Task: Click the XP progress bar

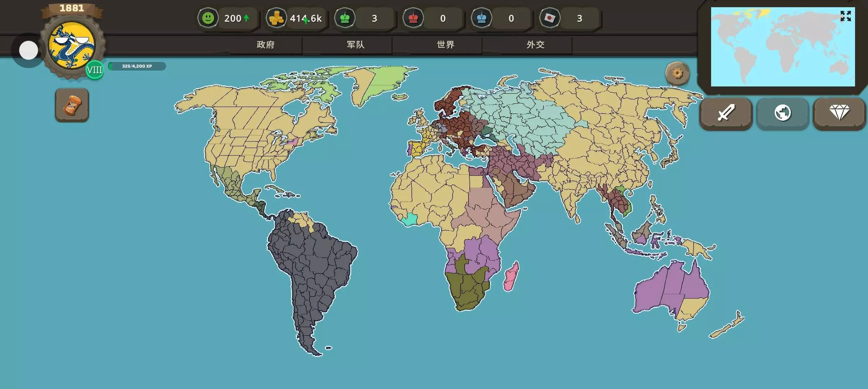Action: 137,66
